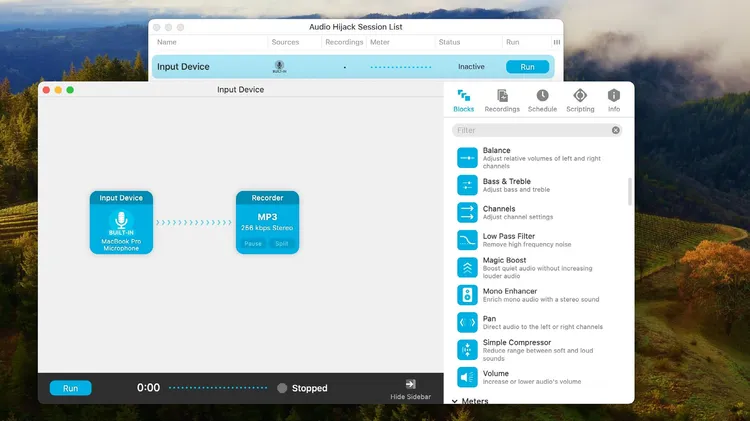Click the Balance block icon
The height and width of the screenshot is (421, 750).
pyautogui.click(x=467, y=158)
